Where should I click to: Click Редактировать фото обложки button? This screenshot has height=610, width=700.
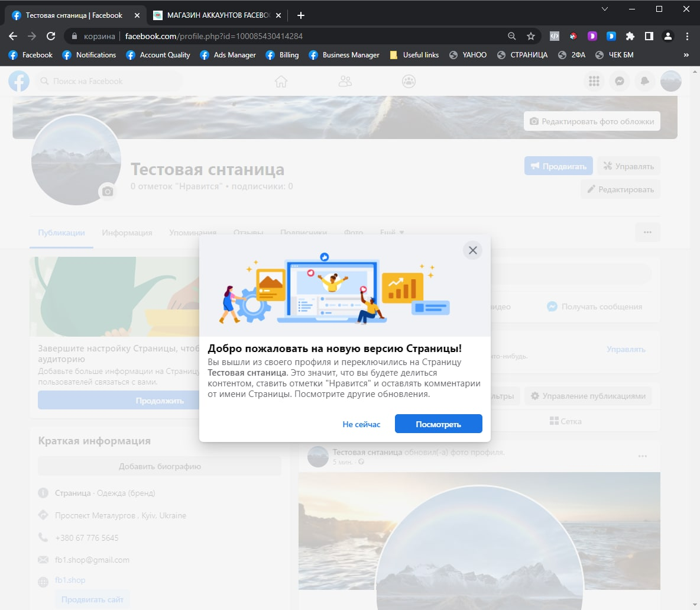tap(592, 121)
